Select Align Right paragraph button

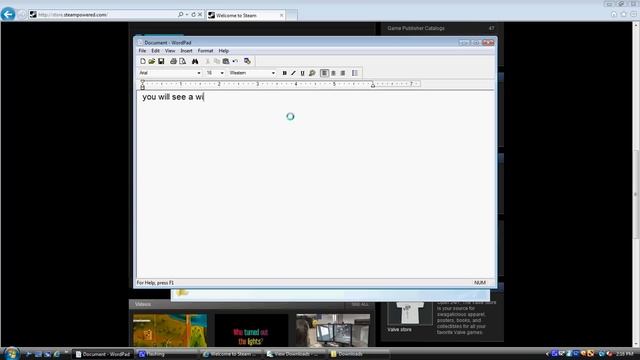click(x=343, y=73)
